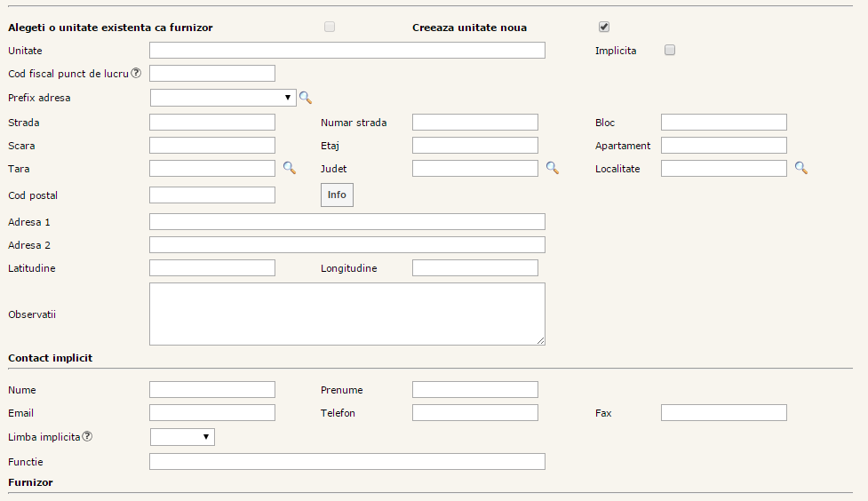Click the Observatii text area
868x501 pixels.
[x=346, y=314]
